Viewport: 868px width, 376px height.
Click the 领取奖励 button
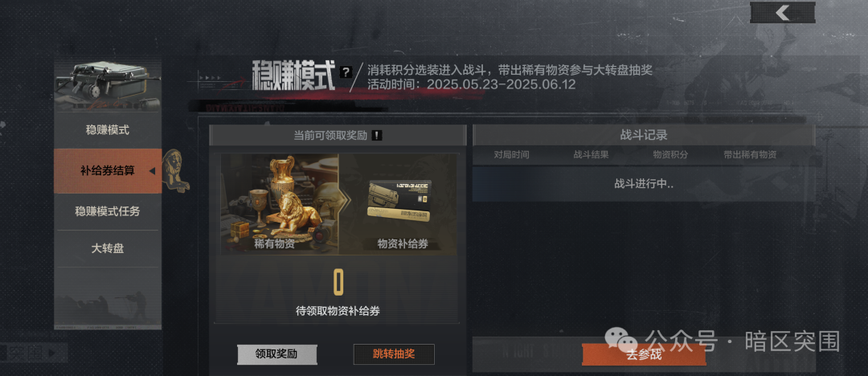276,354
